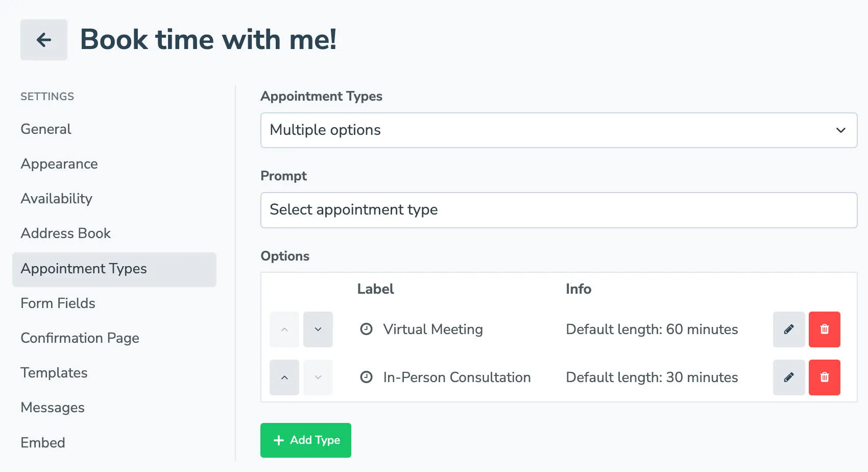
Task: Open the edit pencil for In-Person Consultation
Action: (788, 377)
